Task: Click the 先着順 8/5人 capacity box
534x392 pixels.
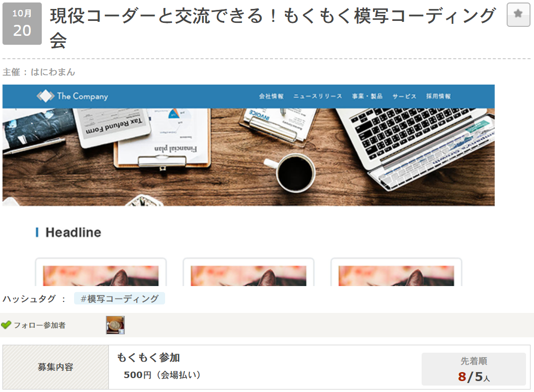Action: coord(474,369)
